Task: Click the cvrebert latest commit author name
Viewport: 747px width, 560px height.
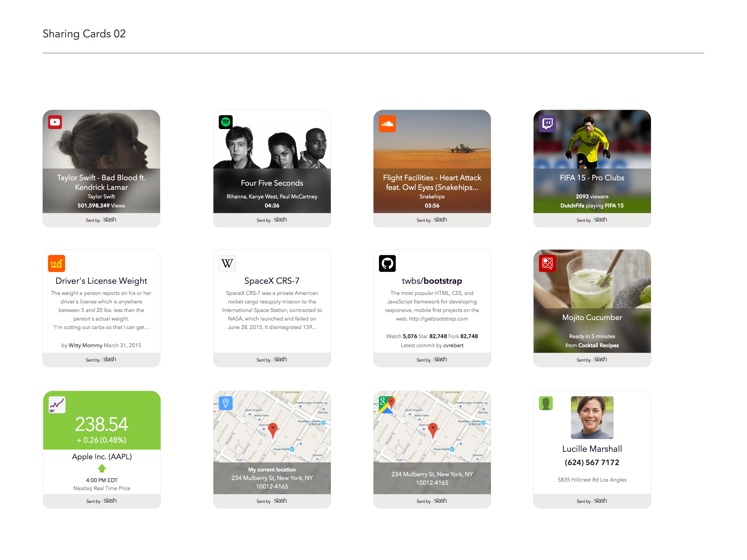Action: pos(453,345)
